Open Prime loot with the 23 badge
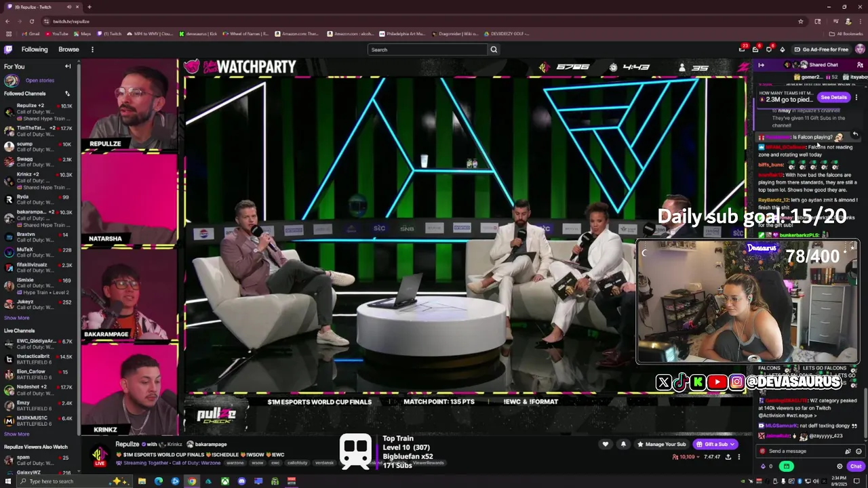The height and width of the screenshot is (488, 868). (742, 49)
